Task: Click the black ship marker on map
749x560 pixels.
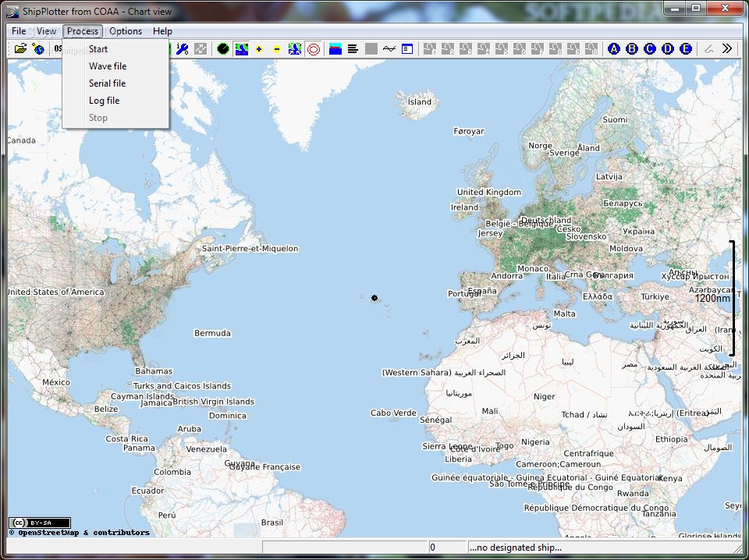Action: [374, 298]
